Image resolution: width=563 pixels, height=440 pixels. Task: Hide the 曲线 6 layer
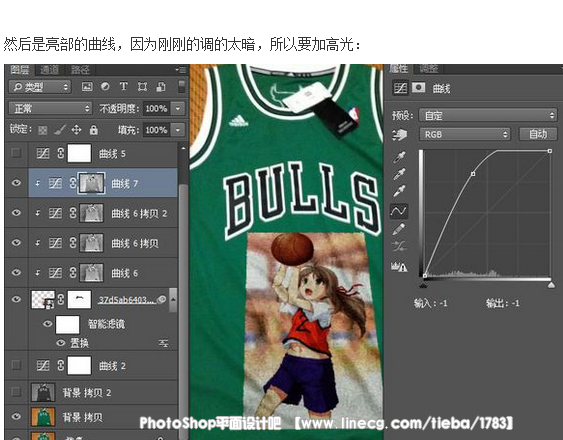(16, 273)
